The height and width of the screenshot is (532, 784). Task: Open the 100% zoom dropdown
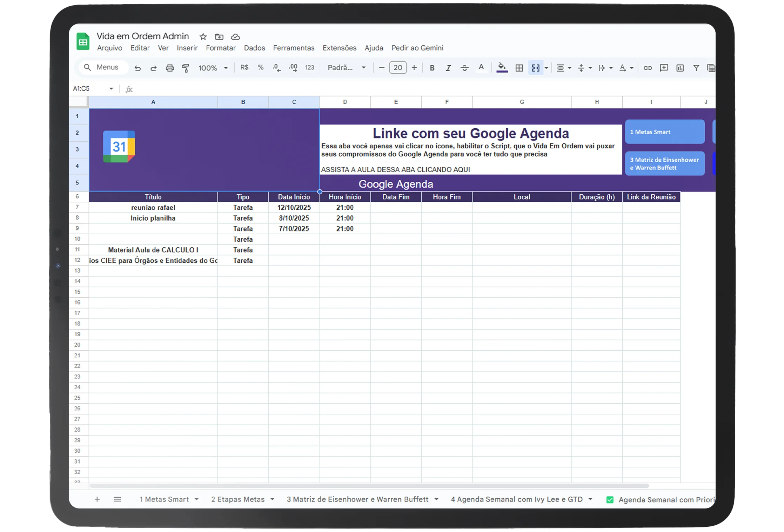tap(213, 68)
